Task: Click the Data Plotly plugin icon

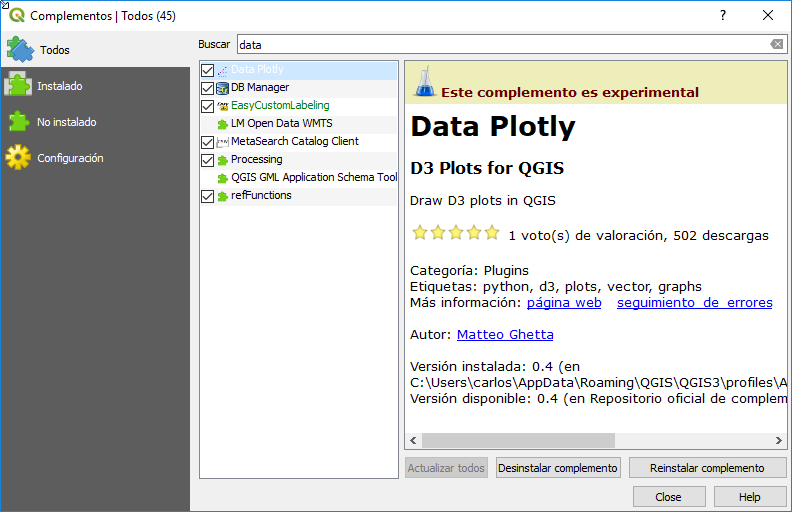Action: pyautogui.click(x=222, y=70)
